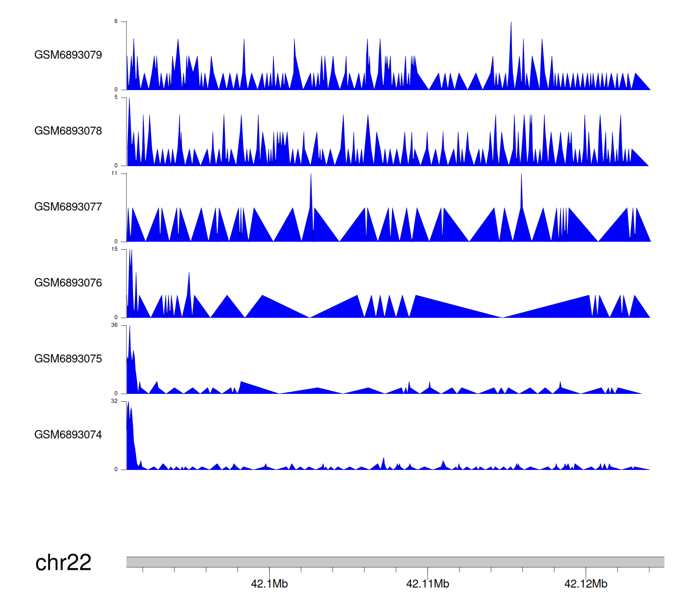Click the GSM6893075 track name
The height and width of the screenshot is (616, 700).
[x=68, y=359]
